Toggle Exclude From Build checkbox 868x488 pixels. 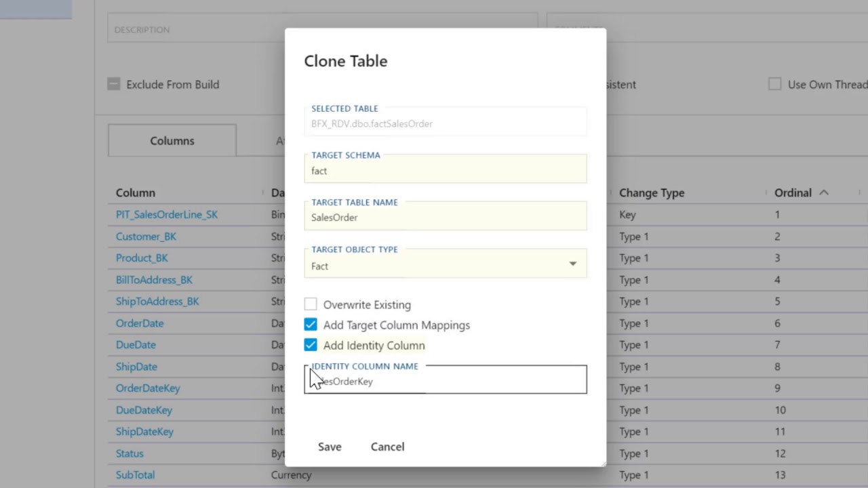point(113,84)
